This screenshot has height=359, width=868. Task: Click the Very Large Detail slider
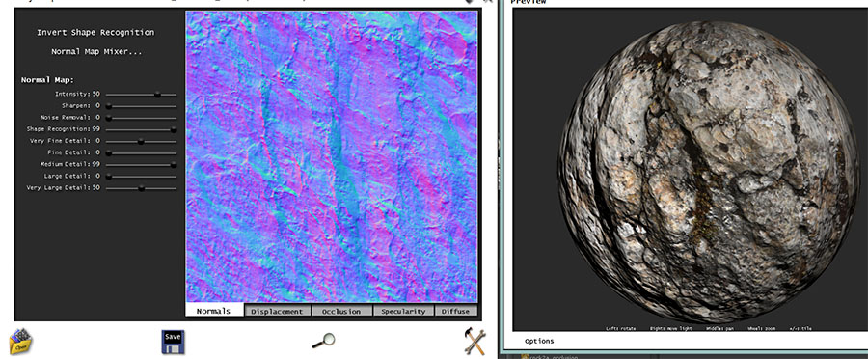pos(141,188)
